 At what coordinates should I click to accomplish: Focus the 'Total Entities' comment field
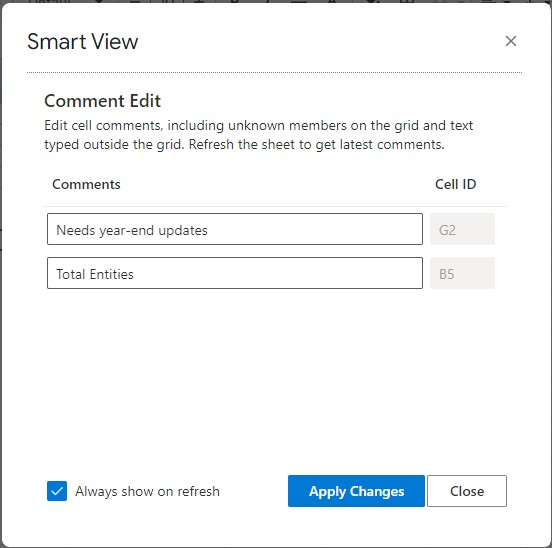[235, 273]
